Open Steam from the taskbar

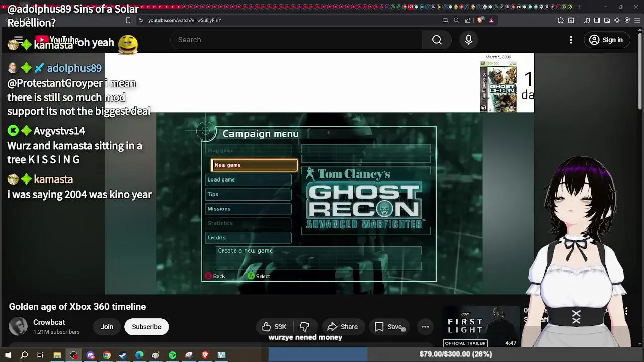(123, 355)
